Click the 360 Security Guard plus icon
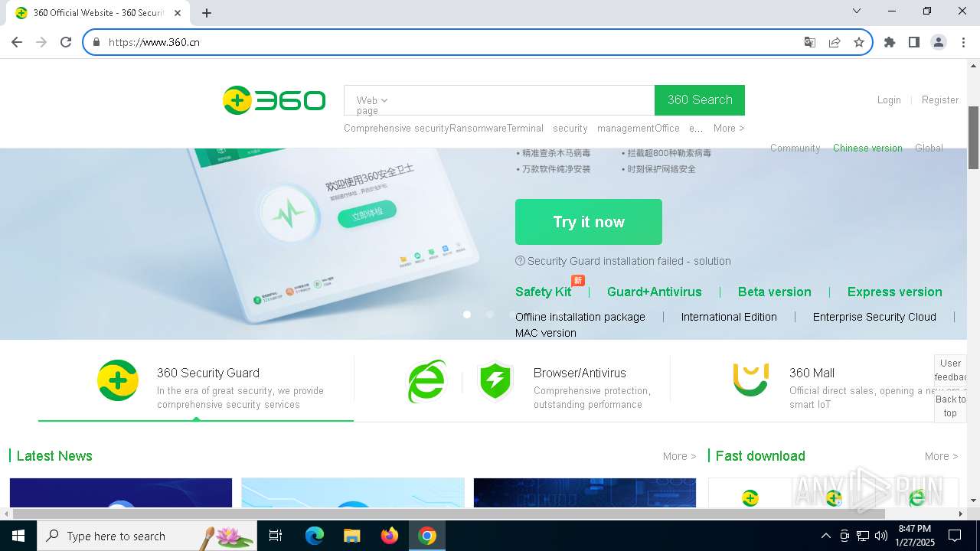The width and height of the screenshot is (980, 551). point(118,380)
